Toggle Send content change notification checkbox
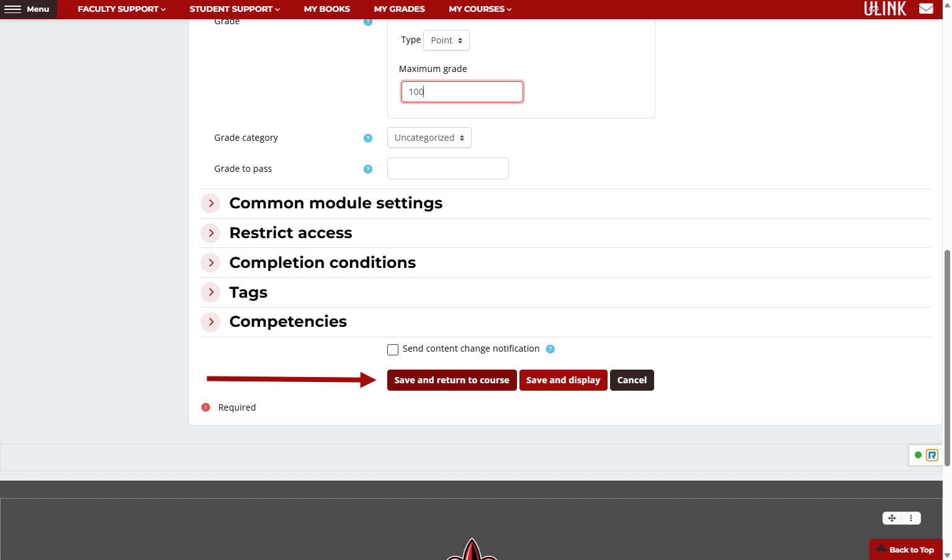 (x=393, y=350)
